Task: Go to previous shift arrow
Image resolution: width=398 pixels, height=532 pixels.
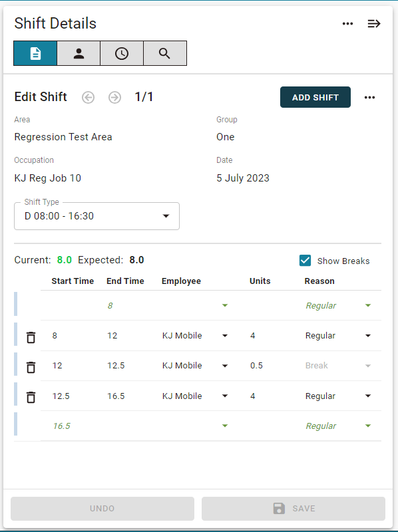Action: (88, 97)
